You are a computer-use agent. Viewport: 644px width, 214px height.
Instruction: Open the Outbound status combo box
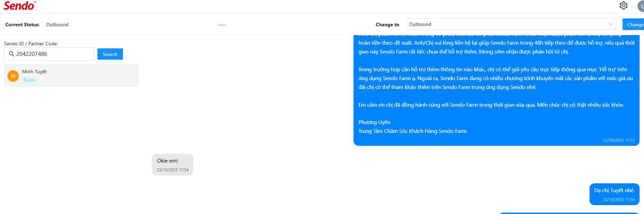click(511, 24)
